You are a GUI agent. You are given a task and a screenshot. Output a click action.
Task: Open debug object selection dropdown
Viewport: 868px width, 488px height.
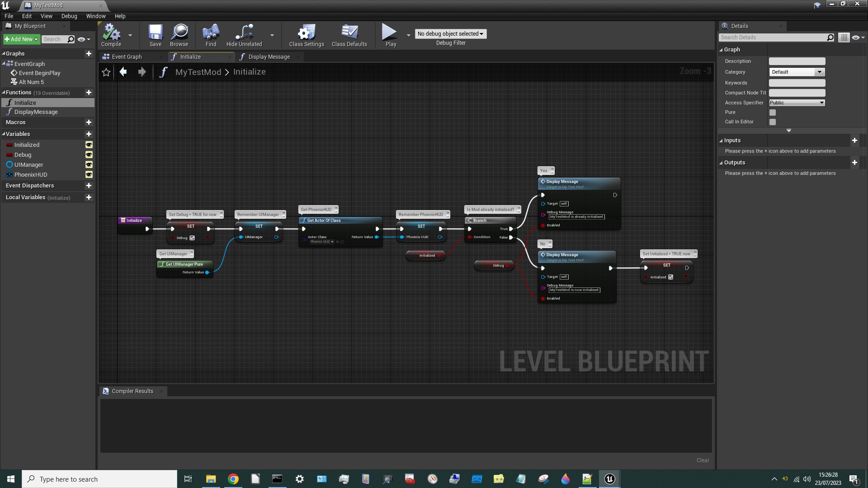pyautogui.click(x=451, y=34)
